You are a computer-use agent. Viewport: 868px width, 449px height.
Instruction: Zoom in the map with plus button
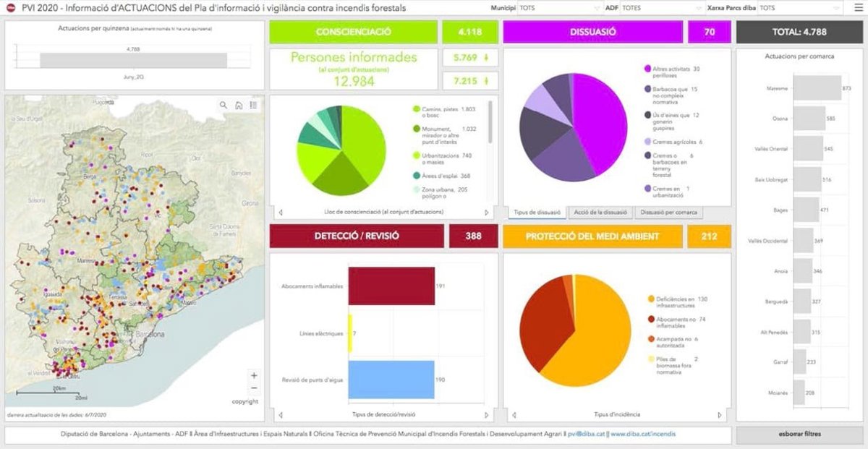(254, 375)
